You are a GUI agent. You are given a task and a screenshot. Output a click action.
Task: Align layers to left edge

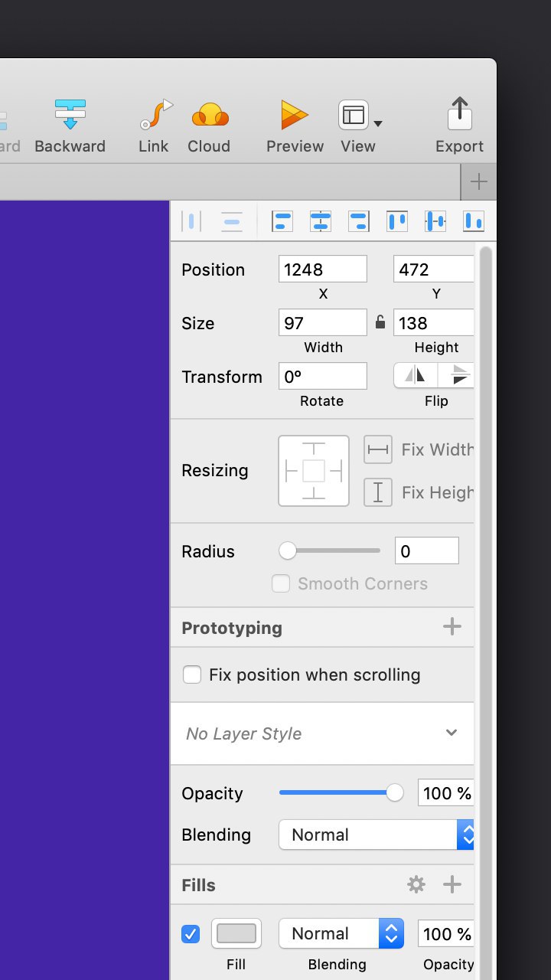pyautogui.click(x=282, y=222)
